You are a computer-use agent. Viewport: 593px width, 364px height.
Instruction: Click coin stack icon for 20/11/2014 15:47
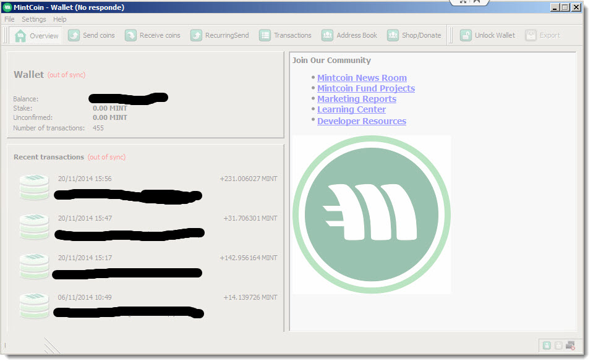35,226
